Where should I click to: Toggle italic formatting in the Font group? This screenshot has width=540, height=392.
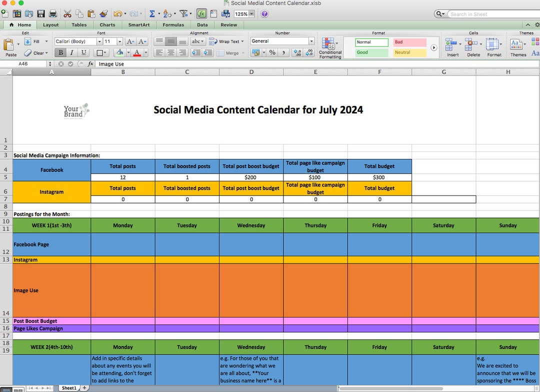pos(71,52)
